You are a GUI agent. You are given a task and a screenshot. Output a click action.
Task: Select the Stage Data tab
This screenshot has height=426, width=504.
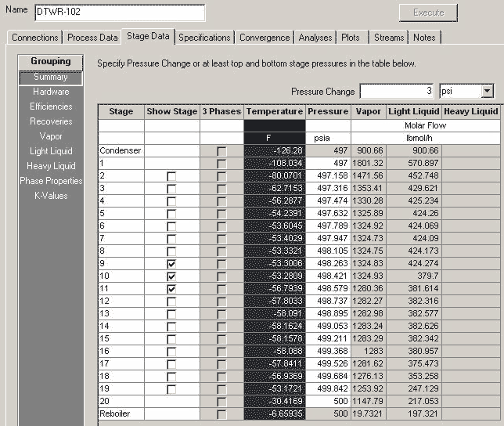(148, 36)
